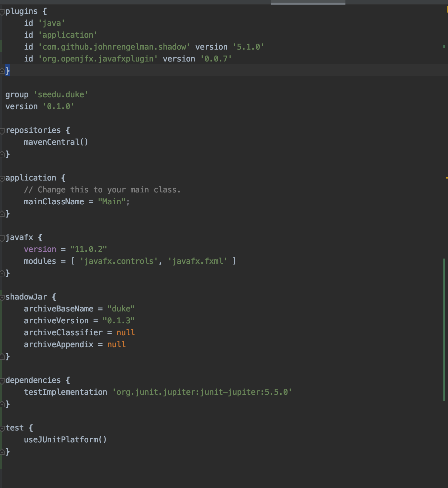Image resolution: width=448 pixels, height=488 pixels.
Task: Click the 'javafx.controls' module string
Action: point(119,261)
